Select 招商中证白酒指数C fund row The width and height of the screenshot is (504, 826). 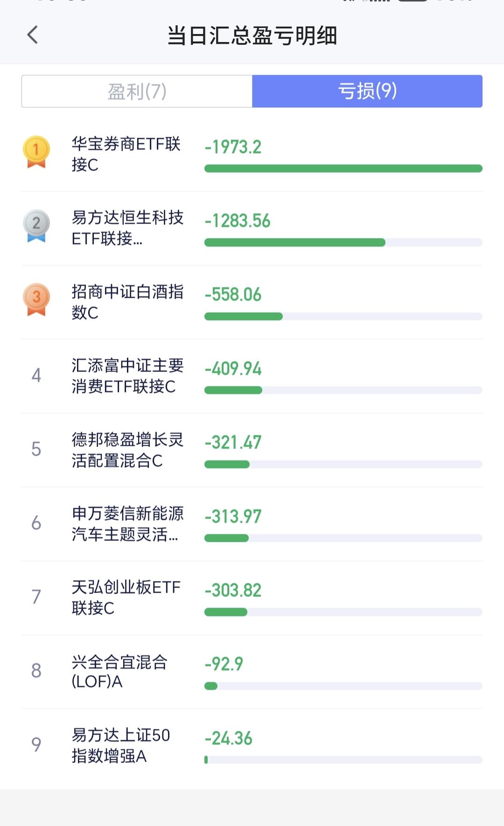(x=252, y=302)
